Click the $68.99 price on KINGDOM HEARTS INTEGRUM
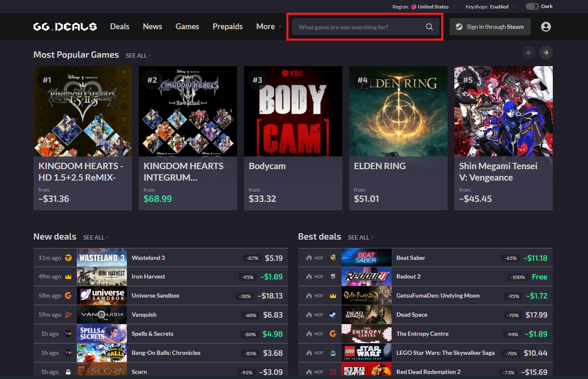This screenshot has width=588, height=379. (x=157, y=199)
